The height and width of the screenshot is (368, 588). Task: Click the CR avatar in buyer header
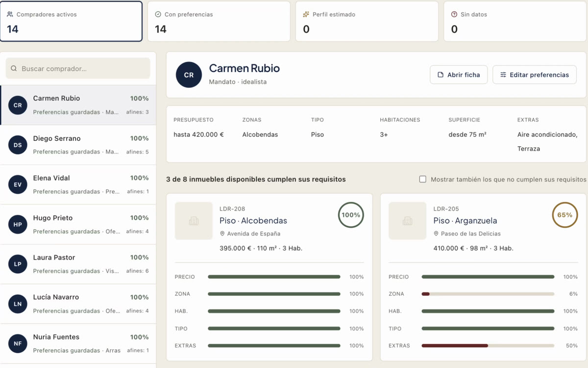coord(189,75)
